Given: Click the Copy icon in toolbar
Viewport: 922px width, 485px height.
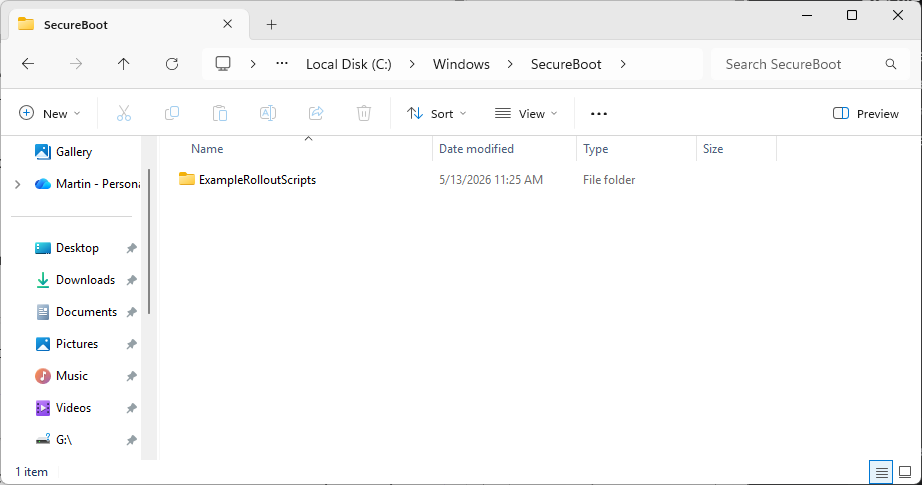Looking at the screenshot, I should coord(172,113).
